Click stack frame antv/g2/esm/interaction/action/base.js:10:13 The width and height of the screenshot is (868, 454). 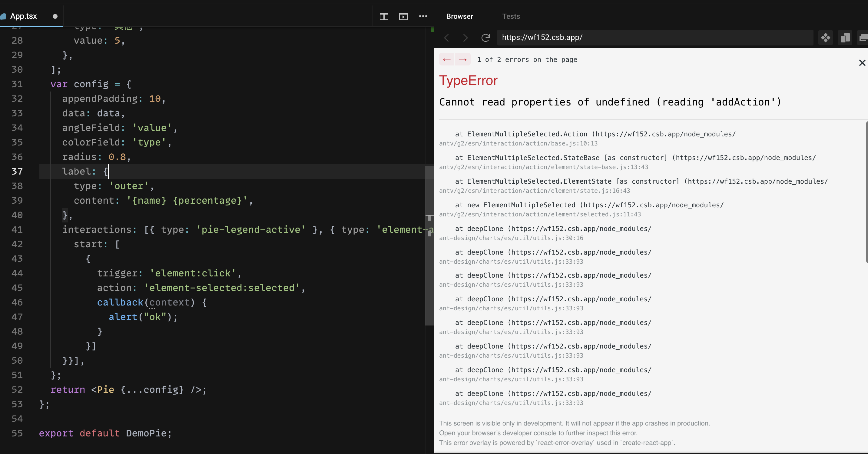pos(518,143)
